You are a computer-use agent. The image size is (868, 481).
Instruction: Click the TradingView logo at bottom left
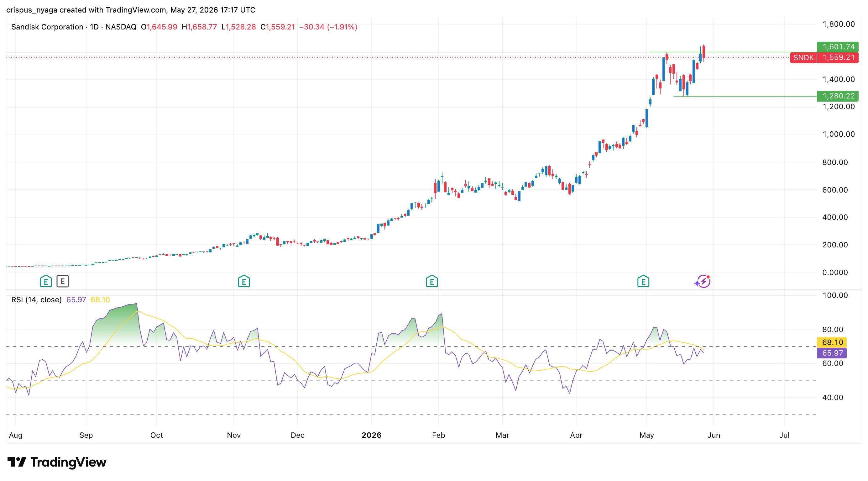(x=57, y=462)
